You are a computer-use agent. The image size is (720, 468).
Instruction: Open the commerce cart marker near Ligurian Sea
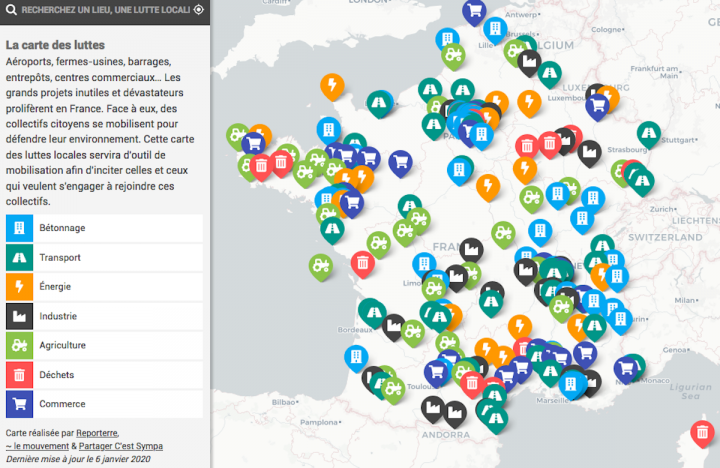pos(626,367)
